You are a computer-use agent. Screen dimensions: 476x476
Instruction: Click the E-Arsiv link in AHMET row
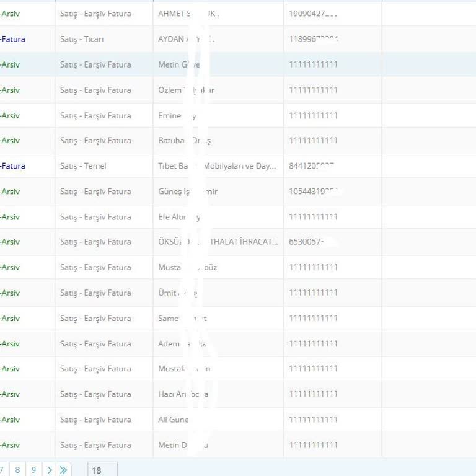10,14
